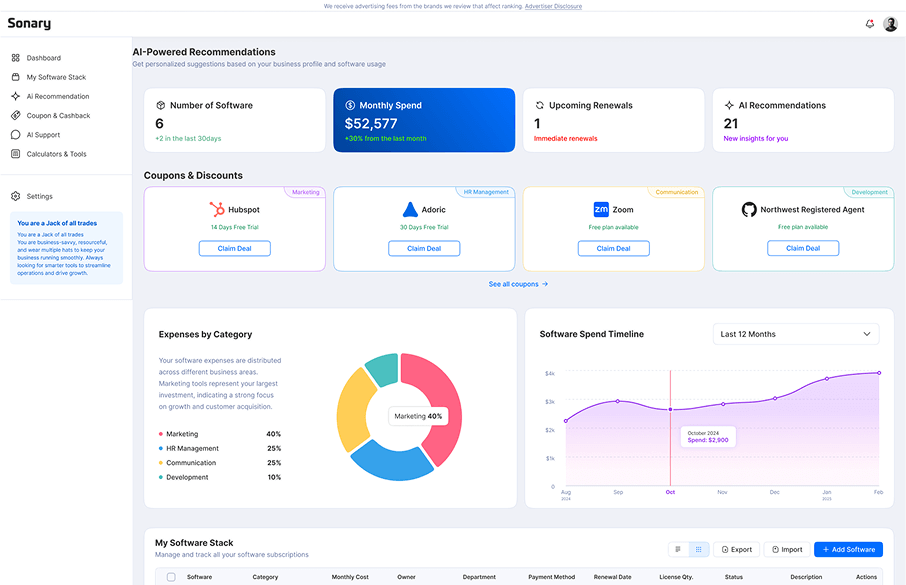This screenshot has height=585, width=906.
Task: Open the notifications bell icon
Action: [869, 24]
